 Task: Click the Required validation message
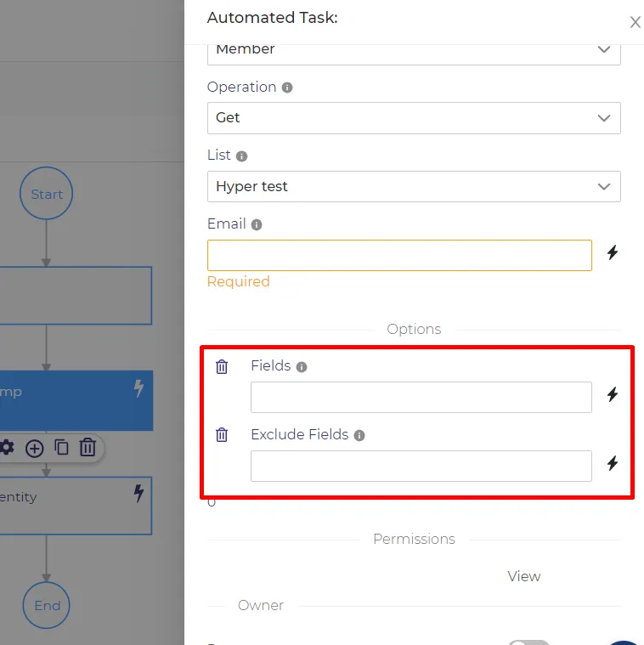[239, 282]
